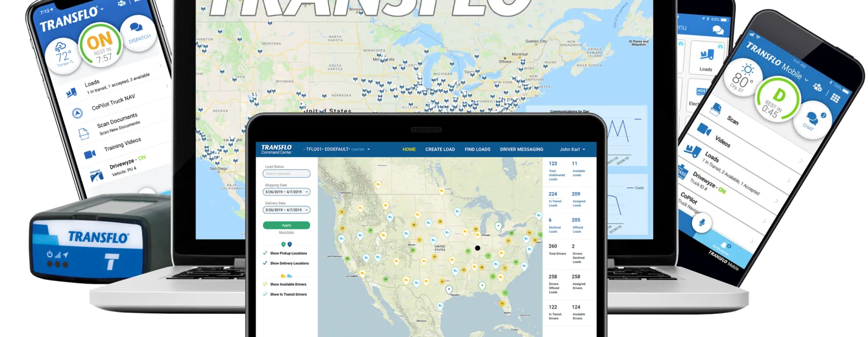Viewport: 868px width, 337px height.
Task: Click the 124 Available Drivers stat
Action: 578,312
